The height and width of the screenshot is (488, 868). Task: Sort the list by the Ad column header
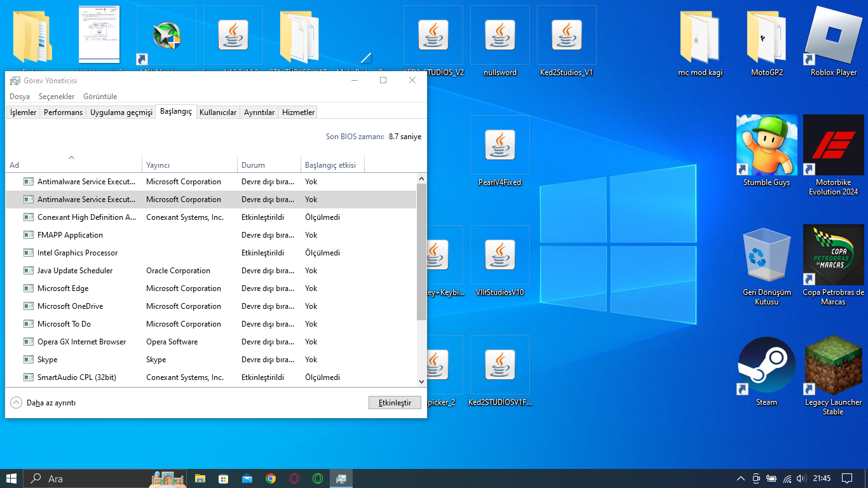click(x=15, y=165)
